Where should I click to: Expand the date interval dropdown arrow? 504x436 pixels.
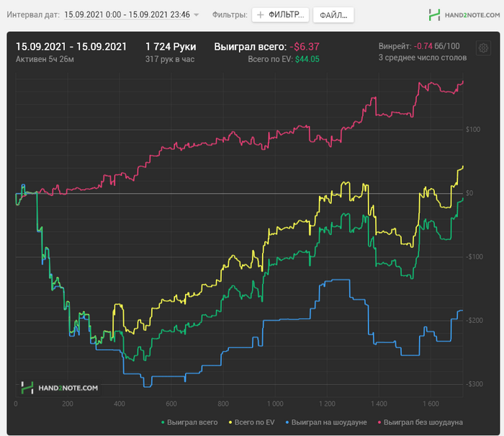(197, 15)
